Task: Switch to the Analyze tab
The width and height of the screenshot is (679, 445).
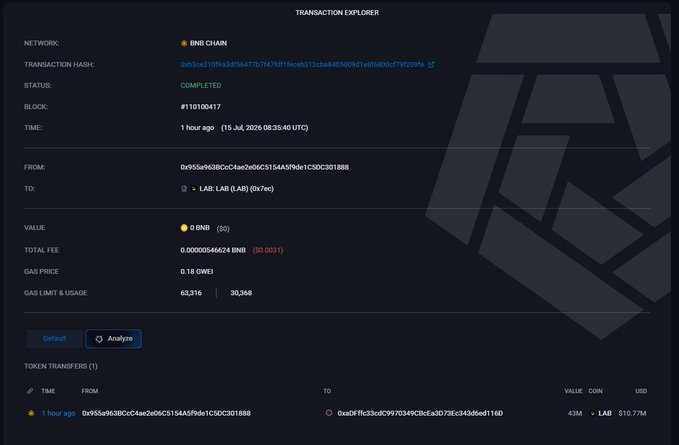Action: 113,339
